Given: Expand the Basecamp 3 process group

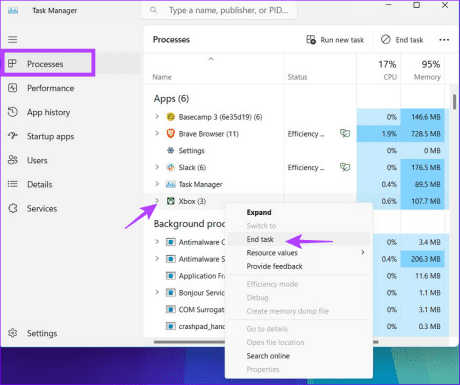Looking at the screenshot, I should [x=157, y=117].
